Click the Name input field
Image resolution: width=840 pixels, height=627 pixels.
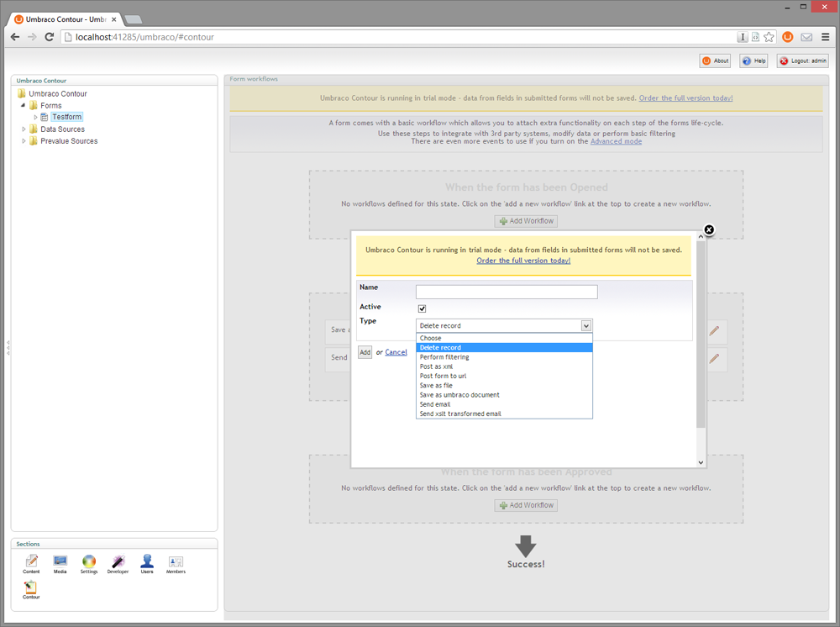click(x=507, y=292)
